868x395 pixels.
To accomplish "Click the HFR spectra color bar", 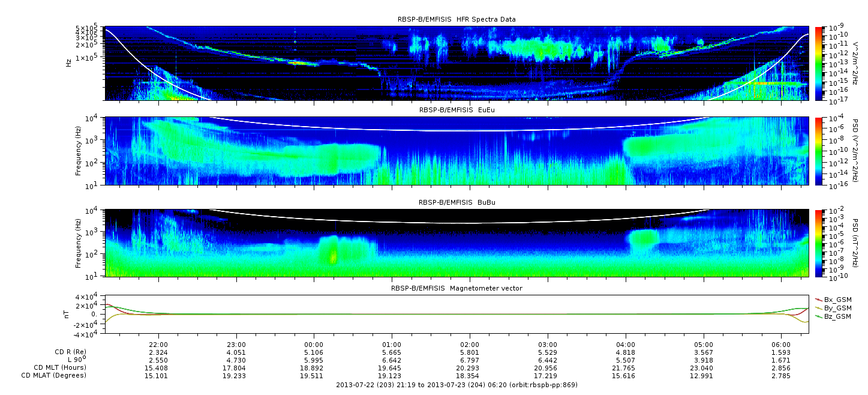I will [819, 63].
